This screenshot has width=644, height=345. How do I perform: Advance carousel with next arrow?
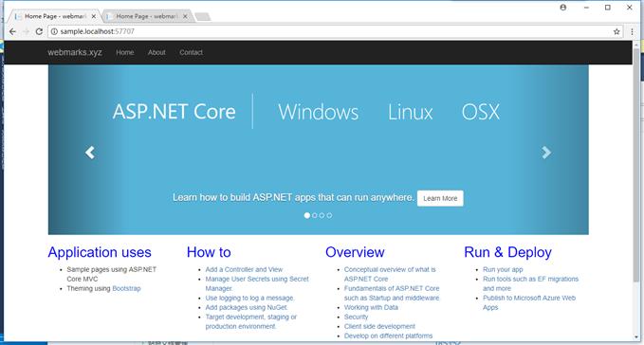[546, 153]
